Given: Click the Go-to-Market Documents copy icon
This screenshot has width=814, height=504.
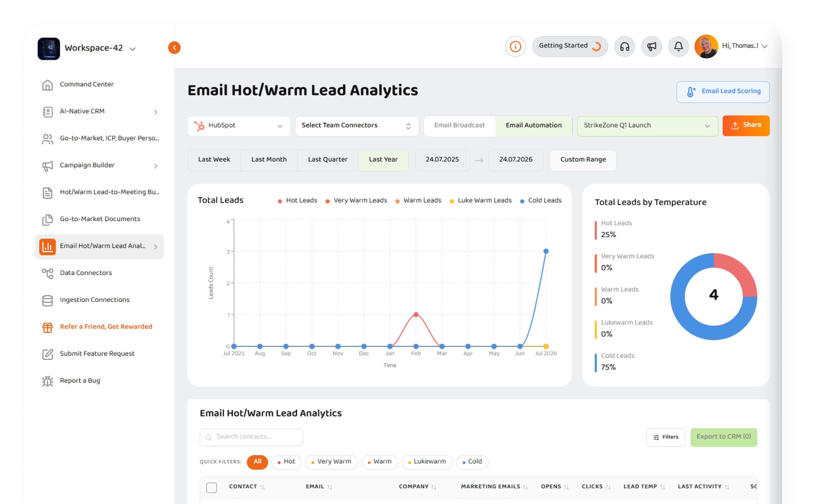Looking at the screenshot, I should (x=47, y=220).
